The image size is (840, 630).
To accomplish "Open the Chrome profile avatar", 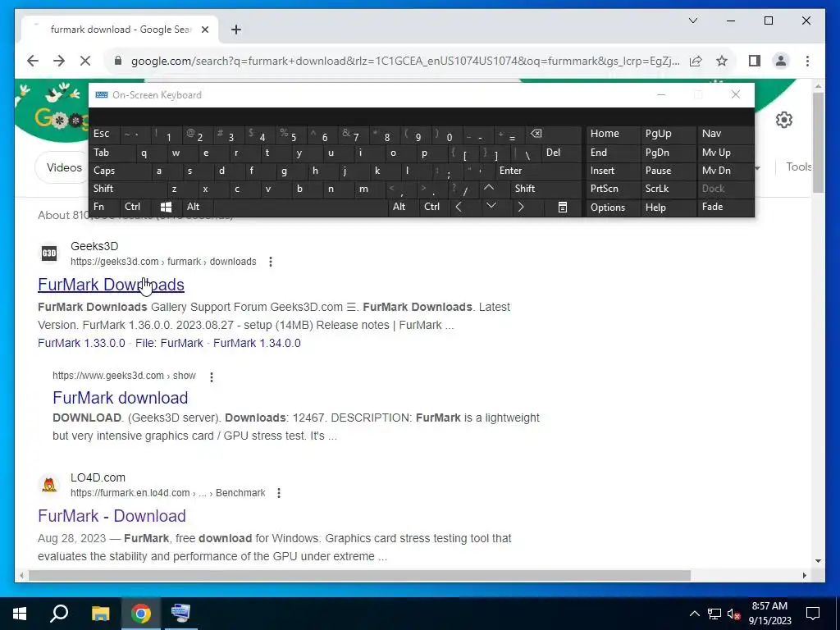I will pyautogui.click(x=781, y=61).
